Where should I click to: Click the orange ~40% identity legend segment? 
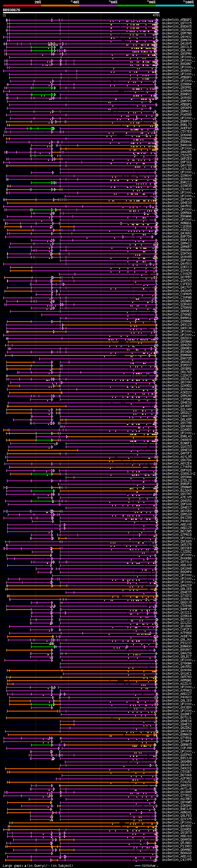(x=60, y=6)
